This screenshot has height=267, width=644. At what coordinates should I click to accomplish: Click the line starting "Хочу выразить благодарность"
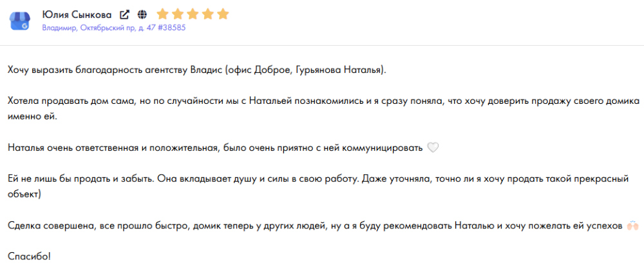197,70
